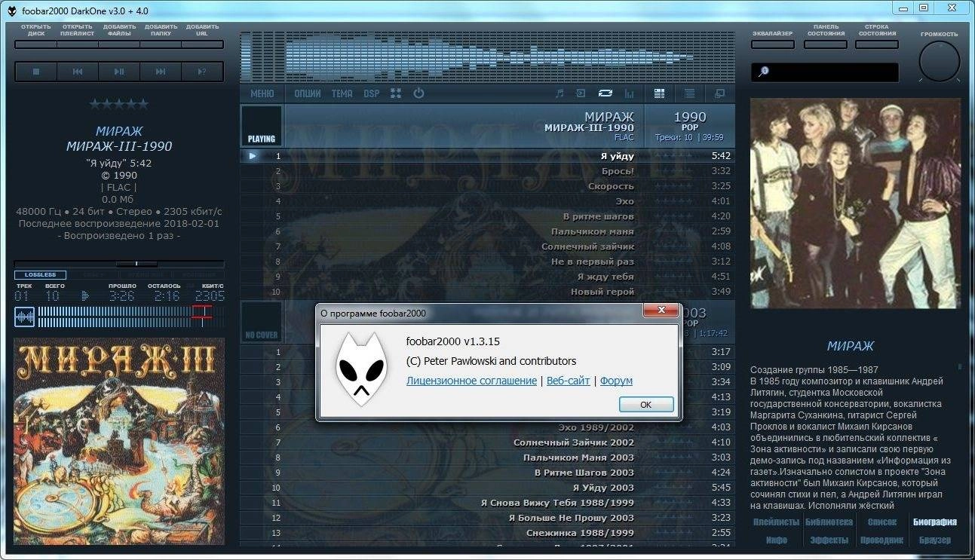Open Лицензионное соглашение link in dialog

[471, 381]
